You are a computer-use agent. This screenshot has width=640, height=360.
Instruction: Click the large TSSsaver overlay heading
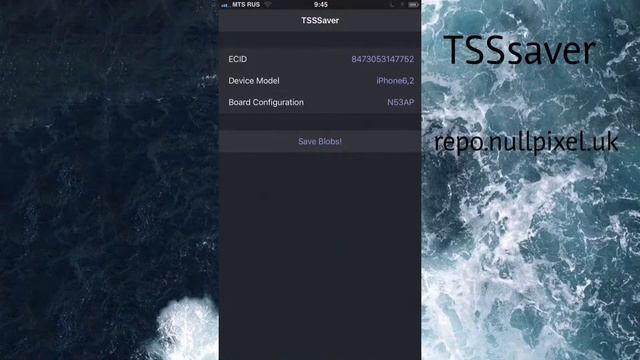pyautogui.click(x=520, y=50)
